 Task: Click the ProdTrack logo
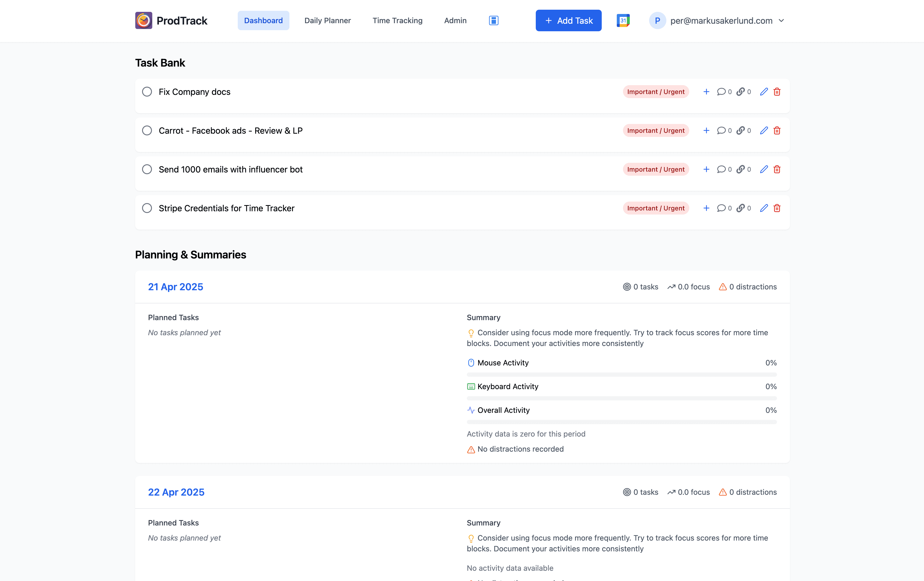[x=143, y=20]
